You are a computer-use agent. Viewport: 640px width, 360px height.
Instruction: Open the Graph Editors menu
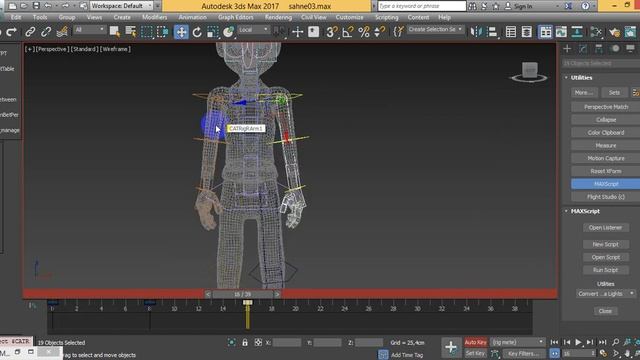(236, 18)
